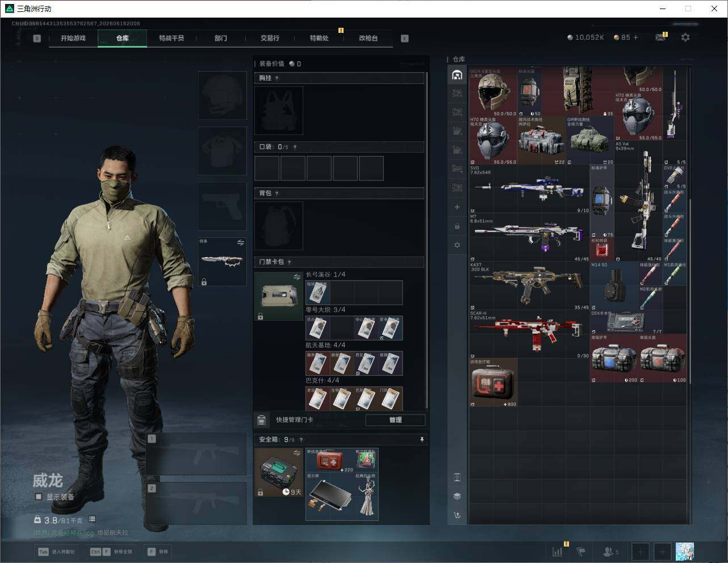Select the empty pistol equipment slot
Viewport: 728px width, 563px height.
[x=222, y=207]
